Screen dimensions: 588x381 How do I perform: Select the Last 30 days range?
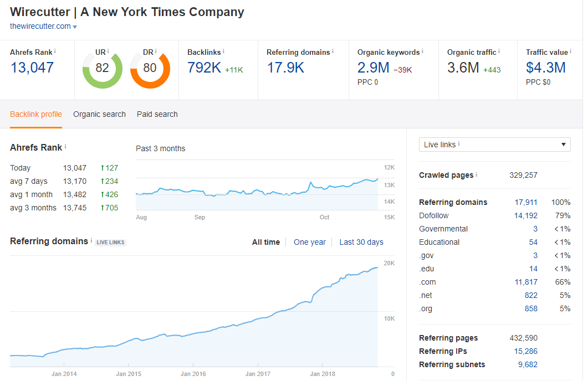coord(361,242)
